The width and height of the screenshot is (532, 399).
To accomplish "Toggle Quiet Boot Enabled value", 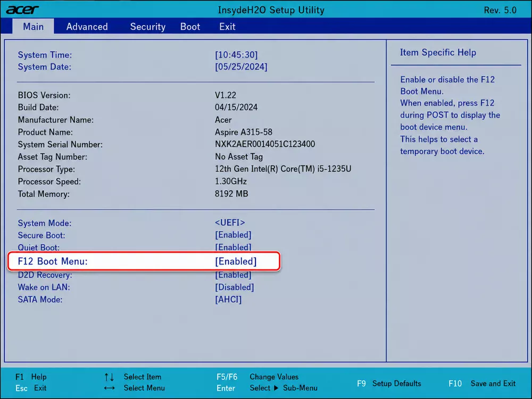I will 233,247.
